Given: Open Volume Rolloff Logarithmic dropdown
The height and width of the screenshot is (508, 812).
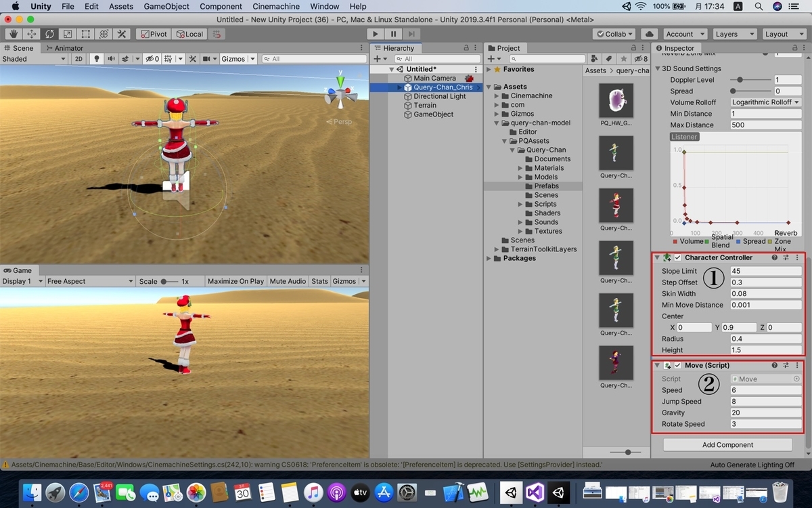Looking at the screenshot, I should pyautogui.click(x=766, y=102).
